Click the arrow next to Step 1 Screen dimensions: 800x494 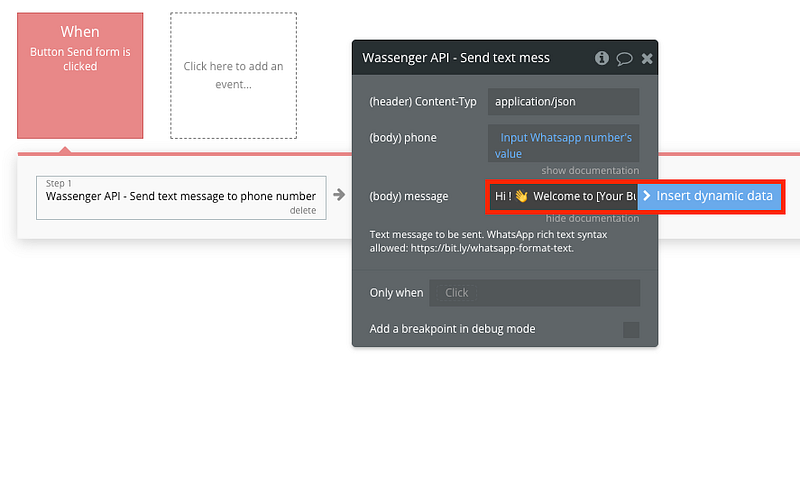pyautogui.click(x=339, y=195)
